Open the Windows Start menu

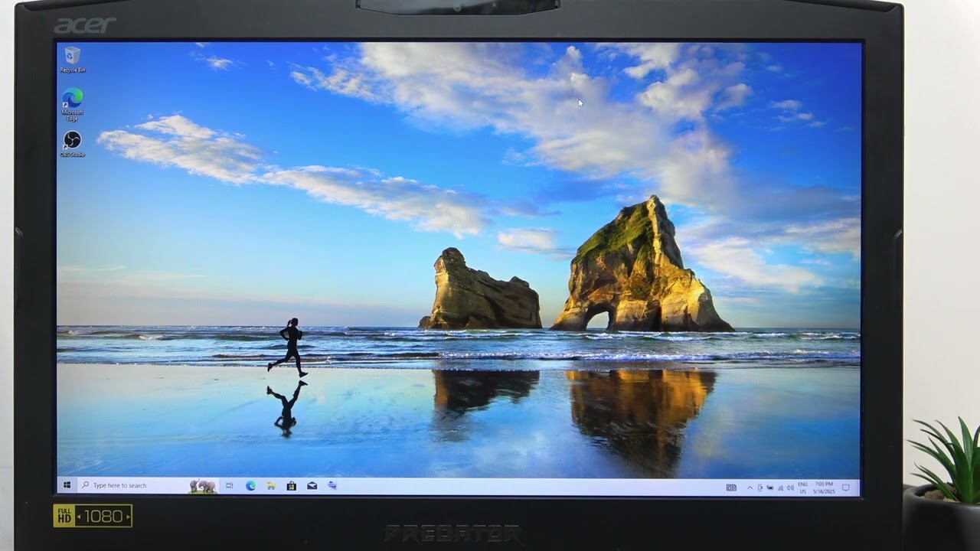(67, 486)
